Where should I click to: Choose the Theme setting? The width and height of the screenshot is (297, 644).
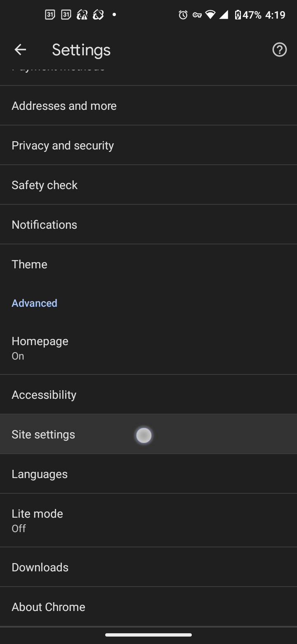coord(148,264)
